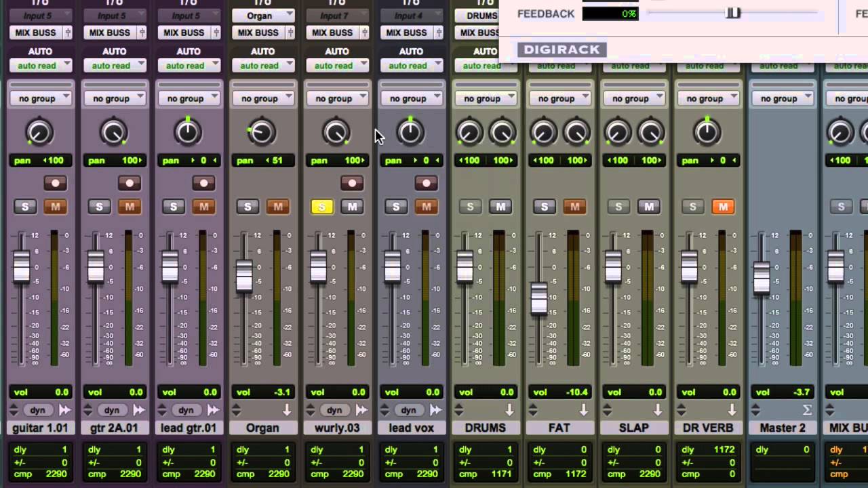Click the Master 2 vol -3.7 readout

pyautogui.click(x=782, y=392)
